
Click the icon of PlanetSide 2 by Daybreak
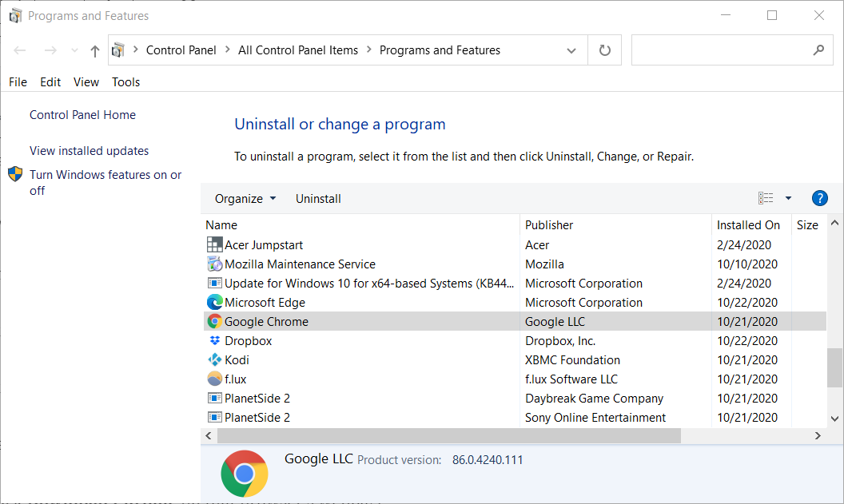pyautogui.click(x=214, y=398)
